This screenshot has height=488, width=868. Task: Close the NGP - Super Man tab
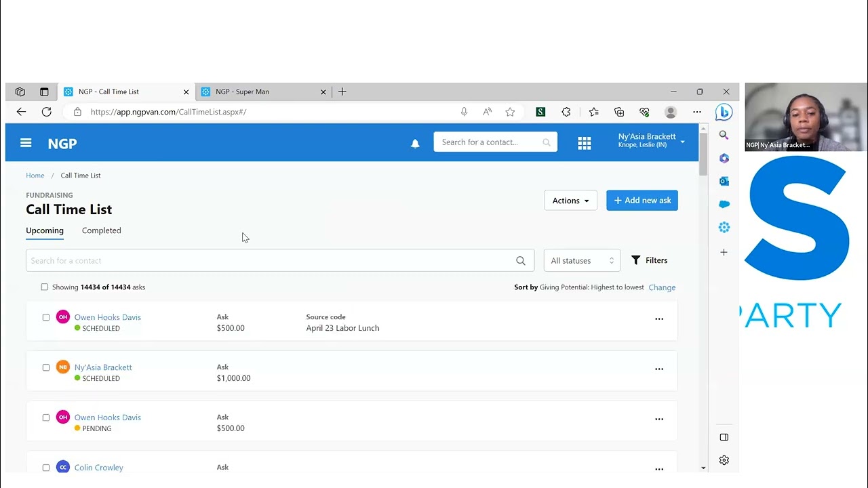323,91
